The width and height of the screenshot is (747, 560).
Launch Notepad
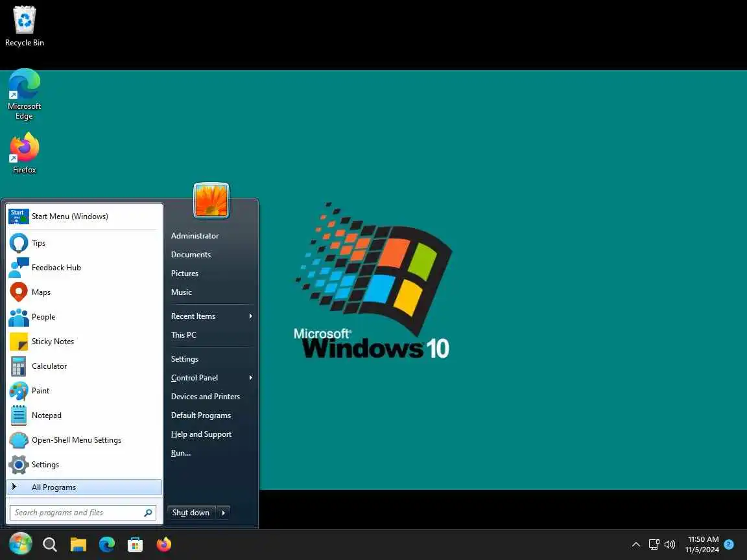coord(84,415)
